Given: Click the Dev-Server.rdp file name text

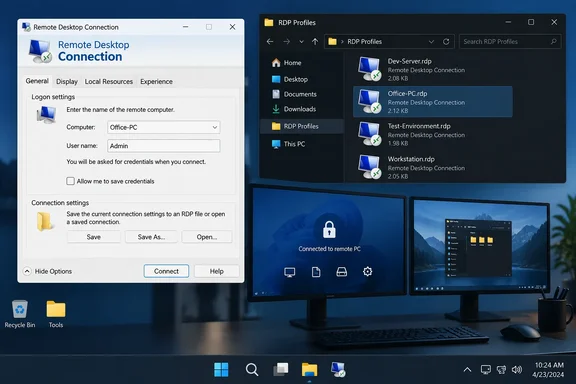Looking at the screenshot, I should coord(410,61).
